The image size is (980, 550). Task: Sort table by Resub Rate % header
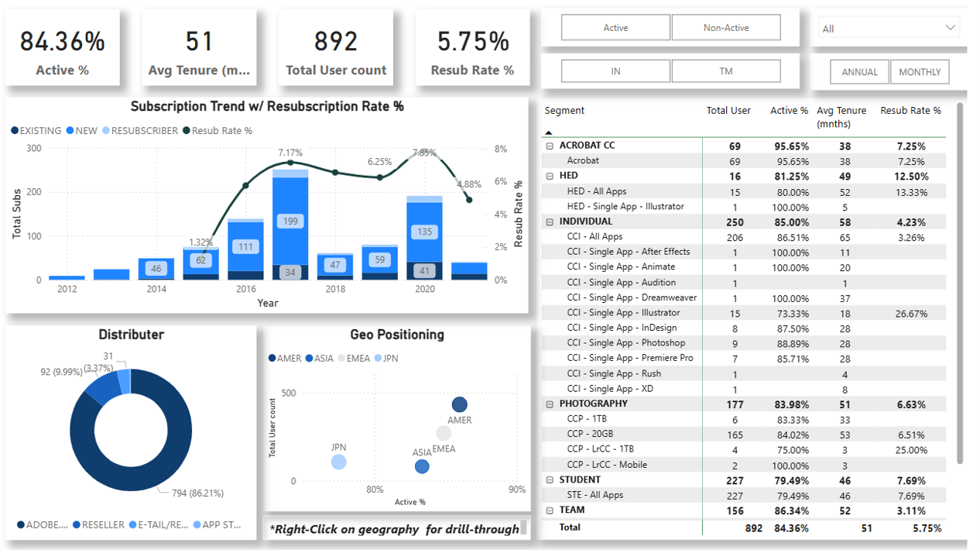tap(910, 111)
